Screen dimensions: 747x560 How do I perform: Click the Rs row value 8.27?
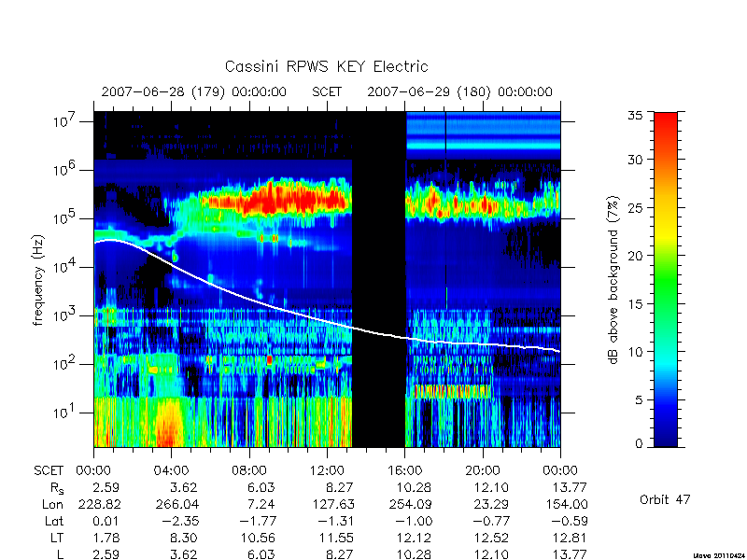(x=339, y=487)
